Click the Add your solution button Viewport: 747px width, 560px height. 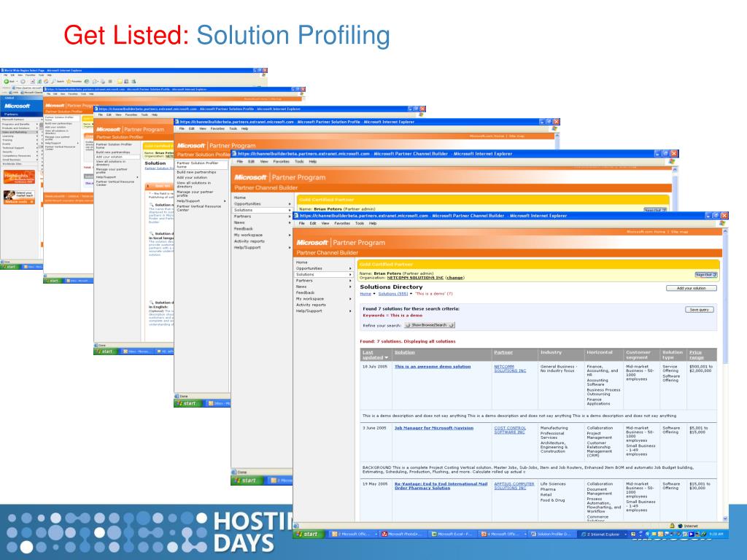[692, 288]
